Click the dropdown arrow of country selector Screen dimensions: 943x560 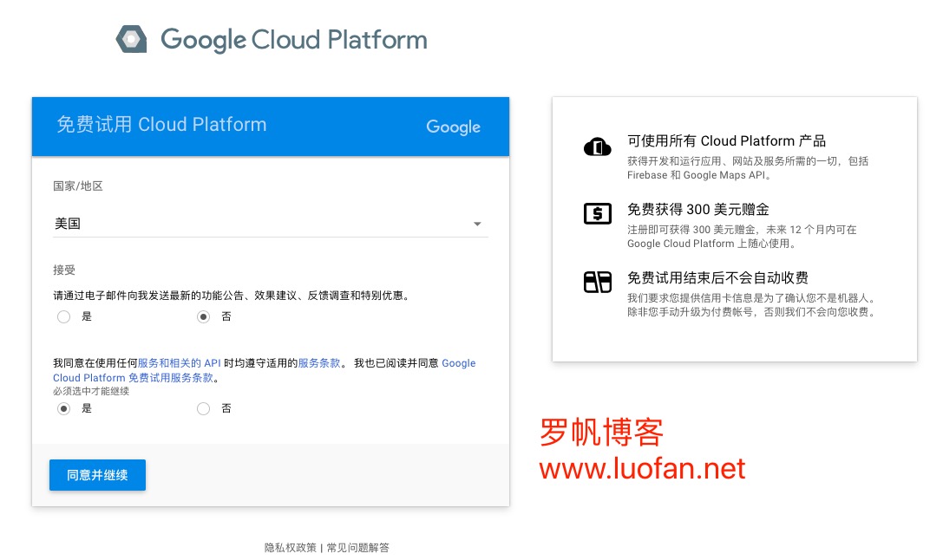click(x=477, y=225)
